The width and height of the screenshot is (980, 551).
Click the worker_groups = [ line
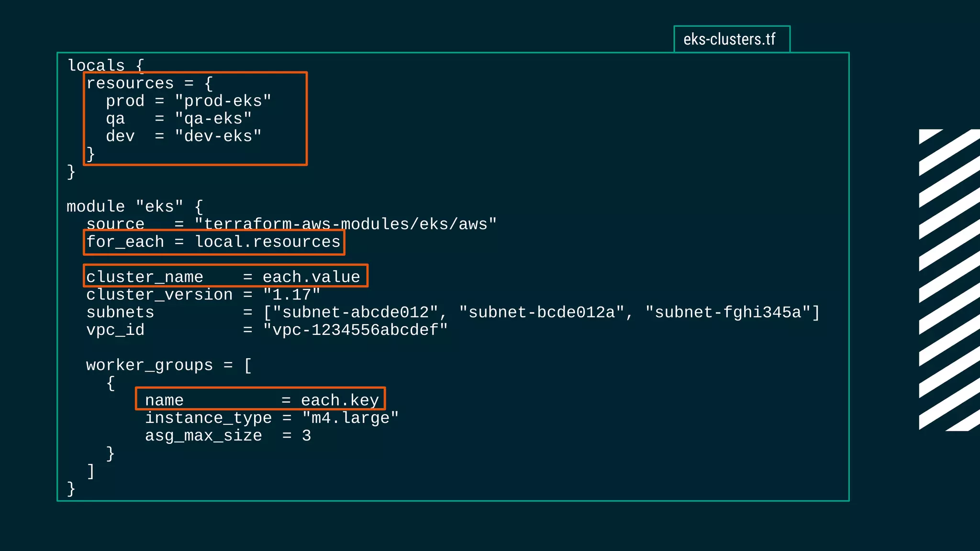[x=169, y=365]
